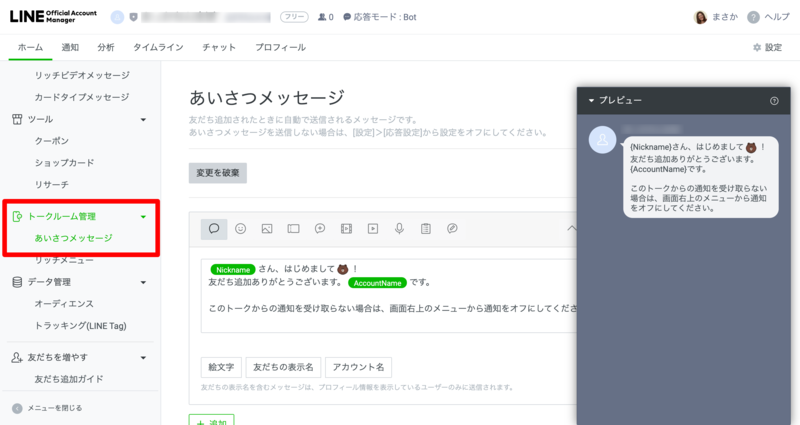Switch to the タイムライン tab
Viewport: 800px width, 425px height.
[x=158, y=47]
